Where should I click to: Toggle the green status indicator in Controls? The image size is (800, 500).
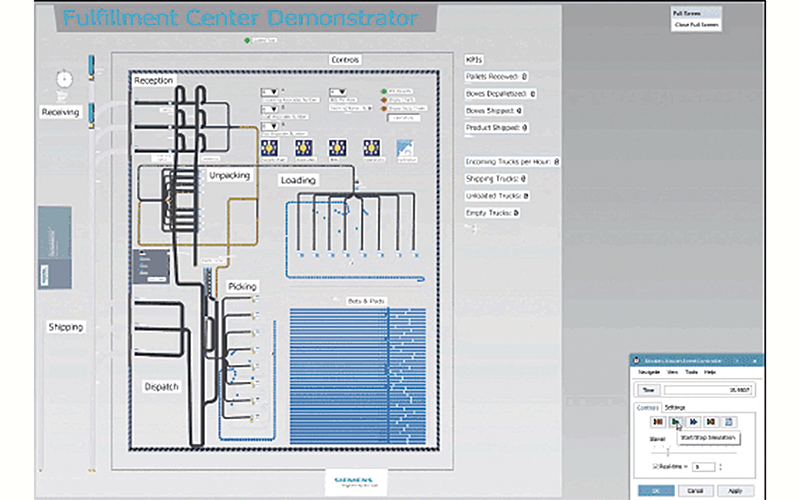[x=384, y=92]
